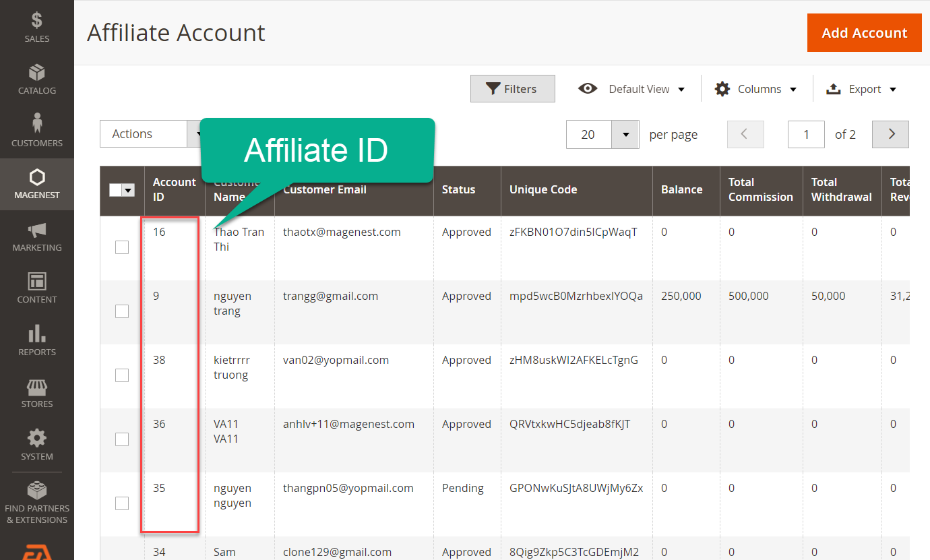Open the Filters panel

pos(512,89)
